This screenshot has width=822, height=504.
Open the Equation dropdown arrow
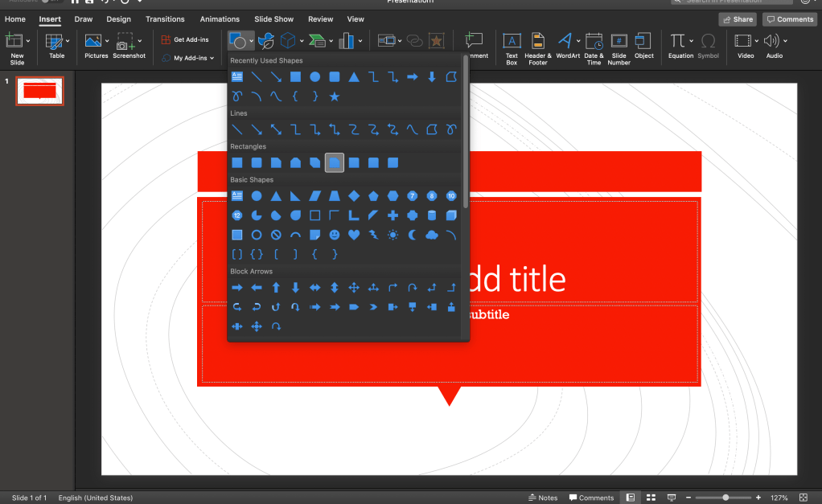tap(691, 40)
